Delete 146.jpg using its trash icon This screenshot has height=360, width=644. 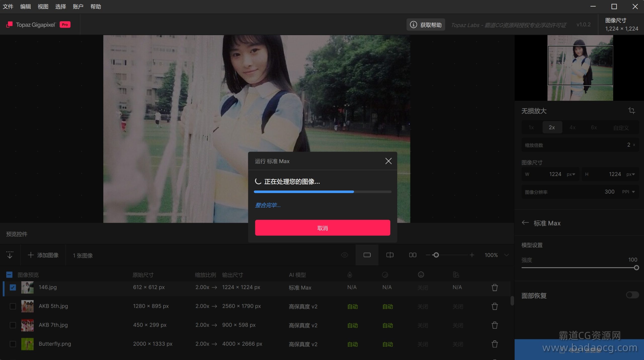tap(495, 288)
